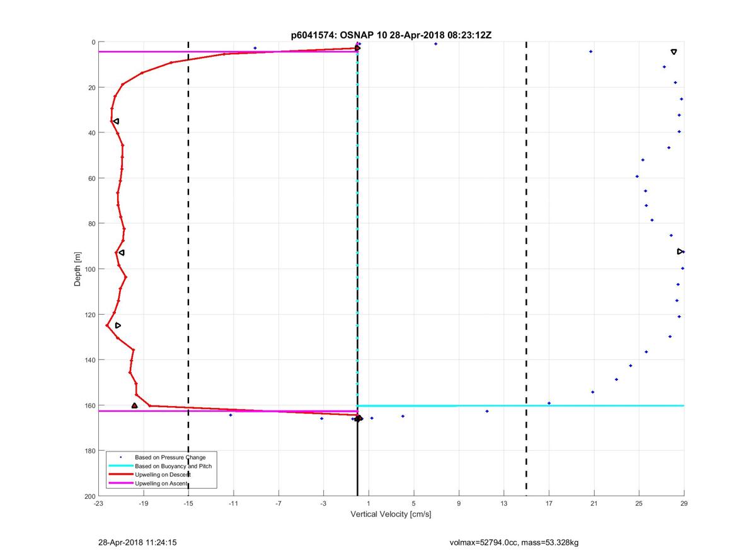Screen dimensions: 756x558
Task: Click depth axis tick label 120
Action: click(x=89, y=315)
